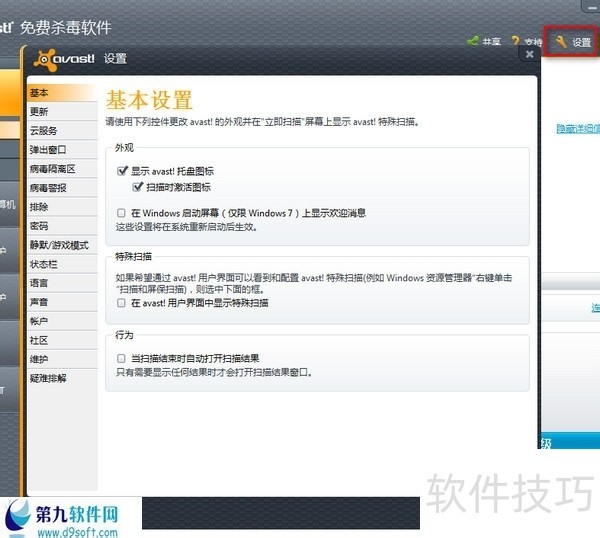This screenshot has width=600, height=538.
Task: Select 静默/游戏模式 in sidebar
Action: [x=58, y=245]
